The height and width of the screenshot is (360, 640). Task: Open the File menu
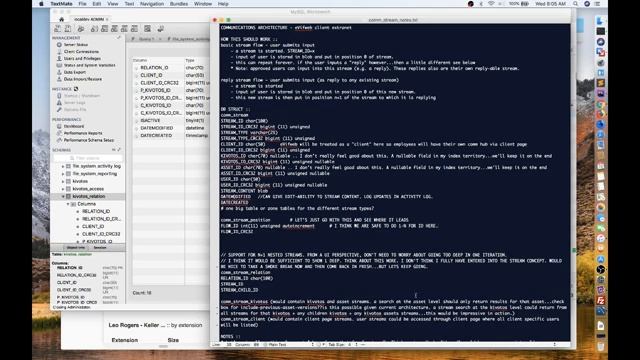pyautogui.click(x=82, y=4)
